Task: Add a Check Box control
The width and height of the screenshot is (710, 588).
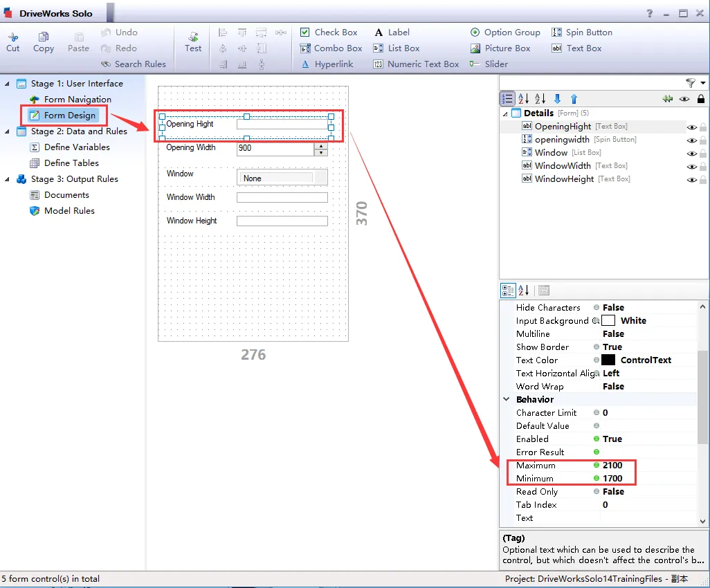Action: point(329,33)
